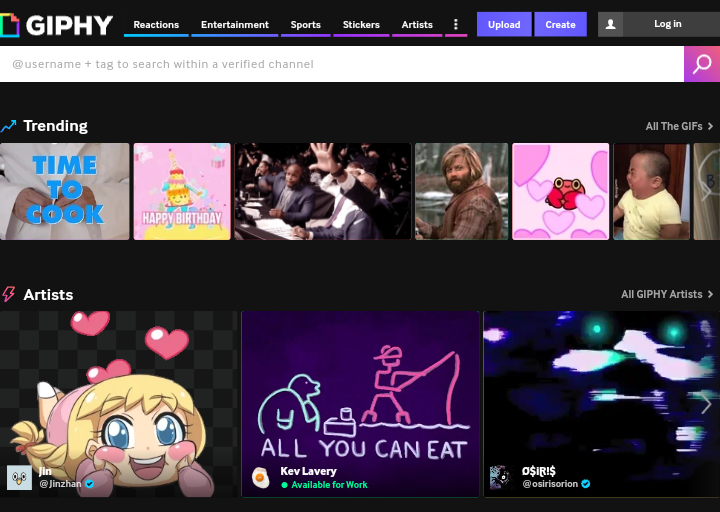Screen dimensions: 720x512
Task: Click the magnifying glass search button
Action: (702, 64)
